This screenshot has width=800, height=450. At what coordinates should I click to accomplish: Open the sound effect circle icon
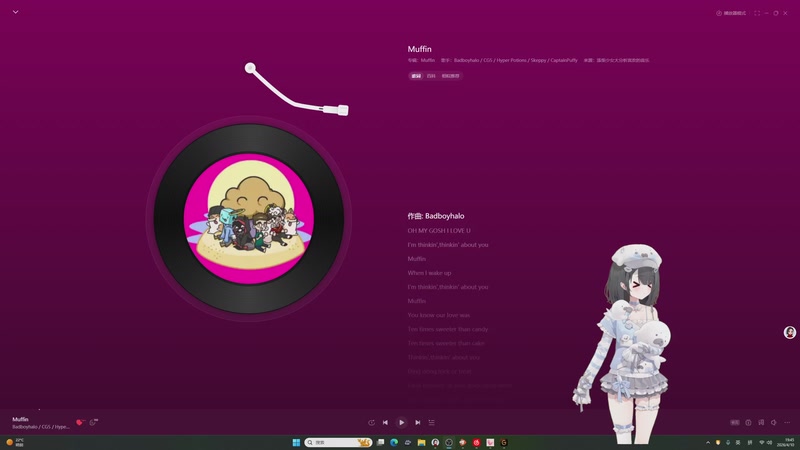[x=748, y=422]
